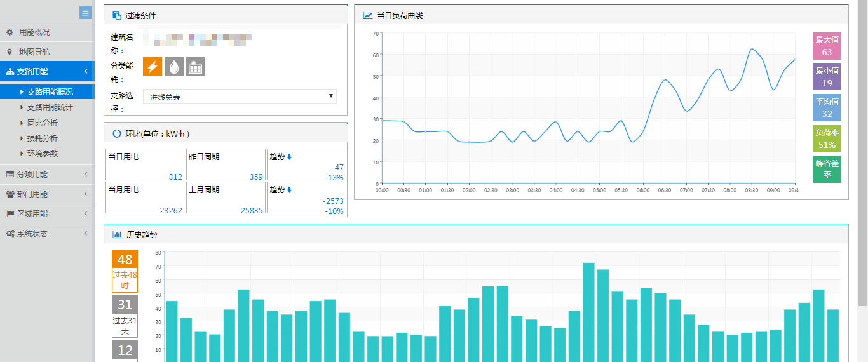Click the pink 最大值 63 badge
This screenshot has height=362, width=868.
click(x=827, y=46)
